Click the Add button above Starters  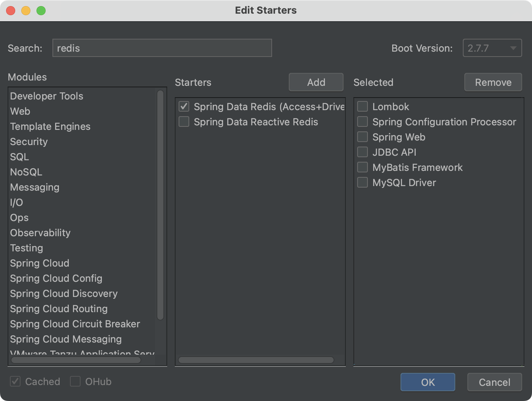tap(316, 82)
